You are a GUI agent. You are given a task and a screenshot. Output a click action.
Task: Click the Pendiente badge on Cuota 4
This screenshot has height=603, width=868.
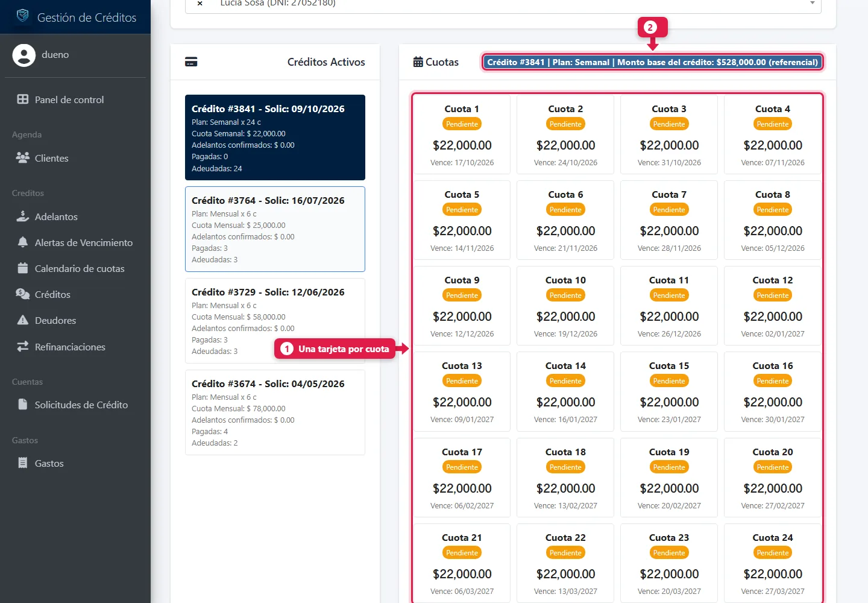pos(773,124)
